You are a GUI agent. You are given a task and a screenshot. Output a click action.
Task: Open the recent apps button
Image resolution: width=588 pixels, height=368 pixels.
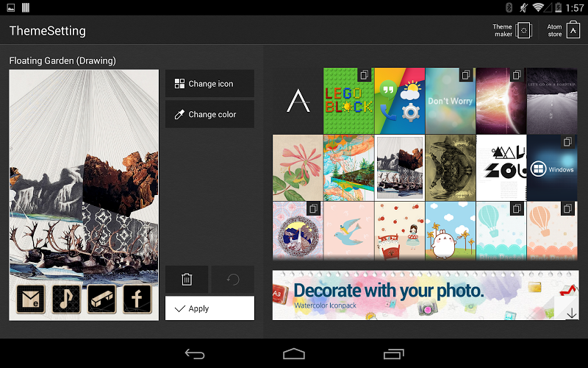tap(393, 354)
